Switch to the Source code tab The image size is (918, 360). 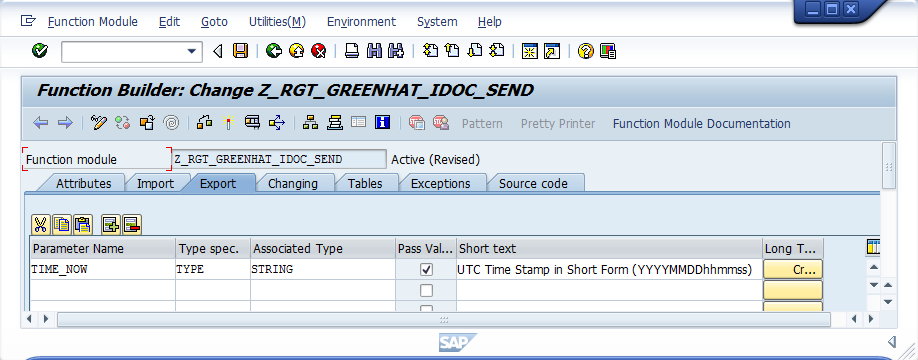pos(533,183)
